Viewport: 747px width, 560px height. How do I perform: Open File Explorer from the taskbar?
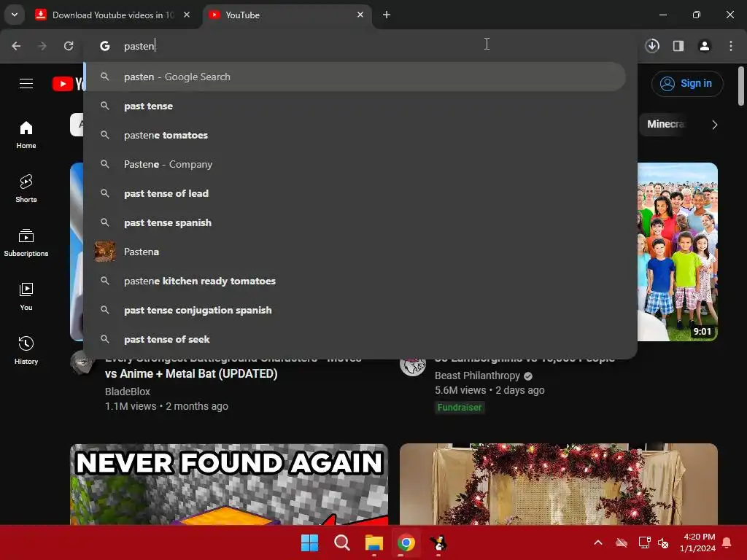point(374,542)
